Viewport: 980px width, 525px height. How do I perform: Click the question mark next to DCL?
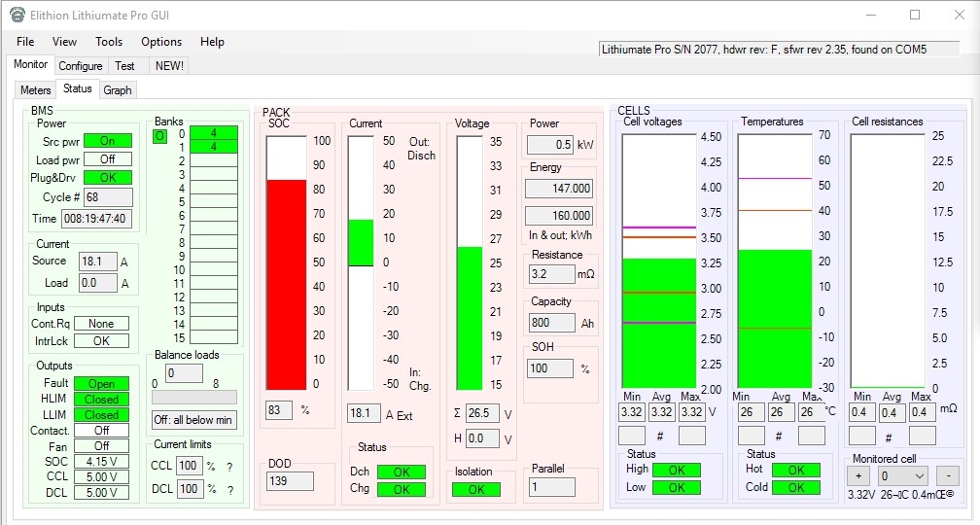click(x=230, y=490)
